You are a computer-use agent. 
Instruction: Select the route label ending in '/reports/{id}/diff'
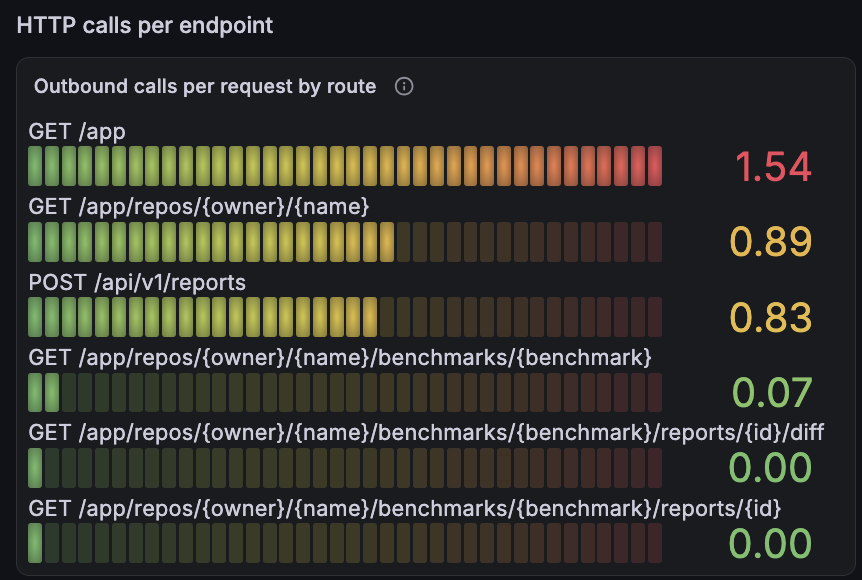pos(426,433)
